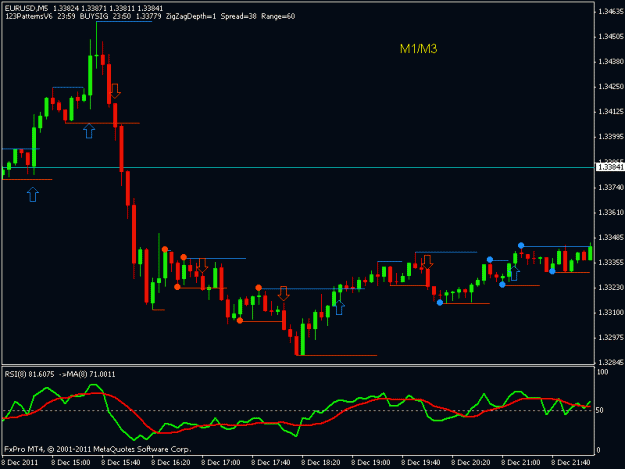Click the RSI scale value 50
The width and height of the screenshot is (625, 469).
600,410
